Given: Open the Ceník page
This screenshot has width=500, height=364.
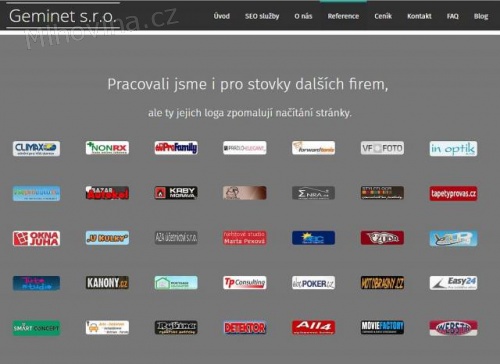Looking at the screenshot, I should 383,16.
